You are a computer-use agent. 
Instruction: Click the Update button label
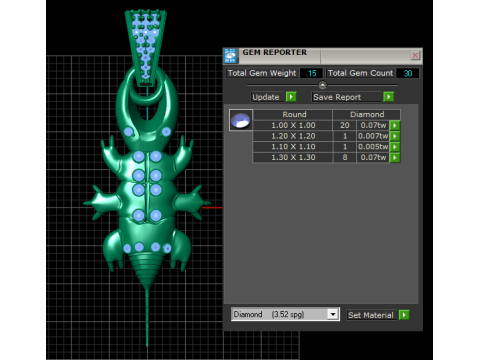coord(266,97)
